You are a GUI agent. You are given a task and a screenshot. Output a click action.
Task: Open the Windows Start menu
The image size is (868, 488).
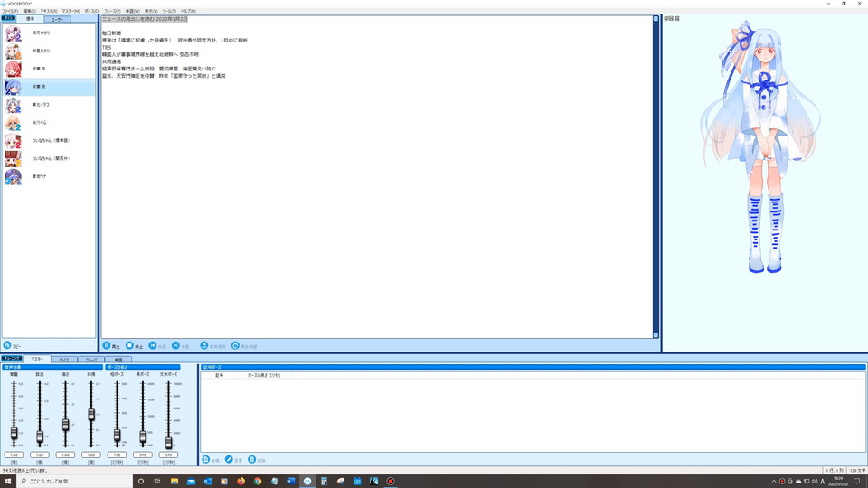pyautogui.click(x=8, y=481)
